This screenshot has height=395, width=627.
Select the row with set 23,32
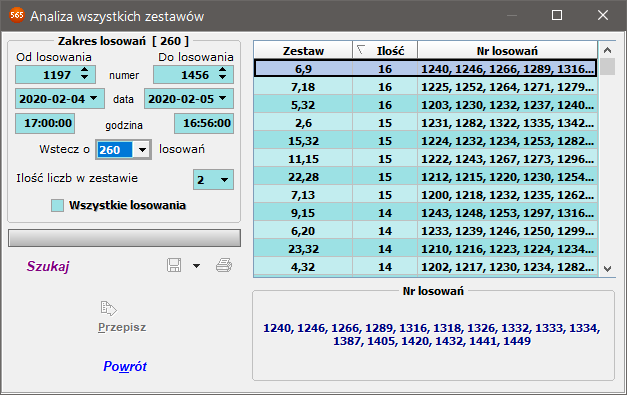click(x=425, y=249)
